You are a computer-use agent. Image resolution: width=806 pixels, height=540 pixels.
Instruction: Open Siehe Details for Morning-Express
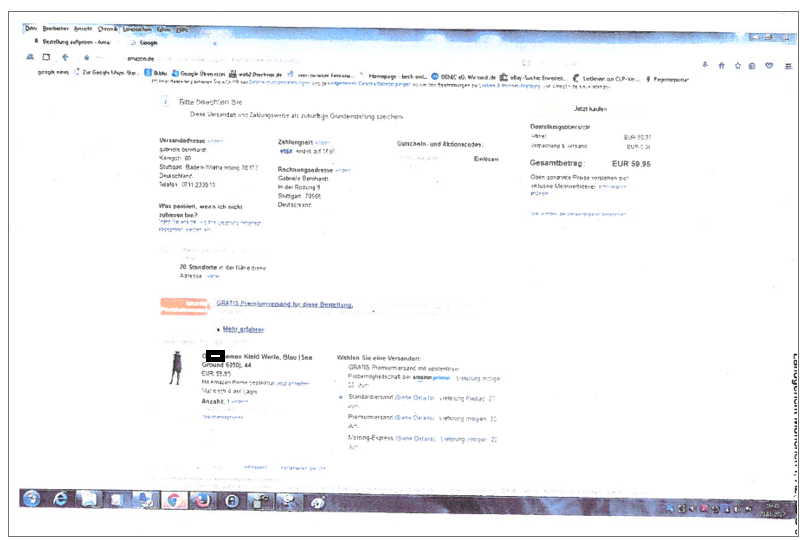[415, 439]
